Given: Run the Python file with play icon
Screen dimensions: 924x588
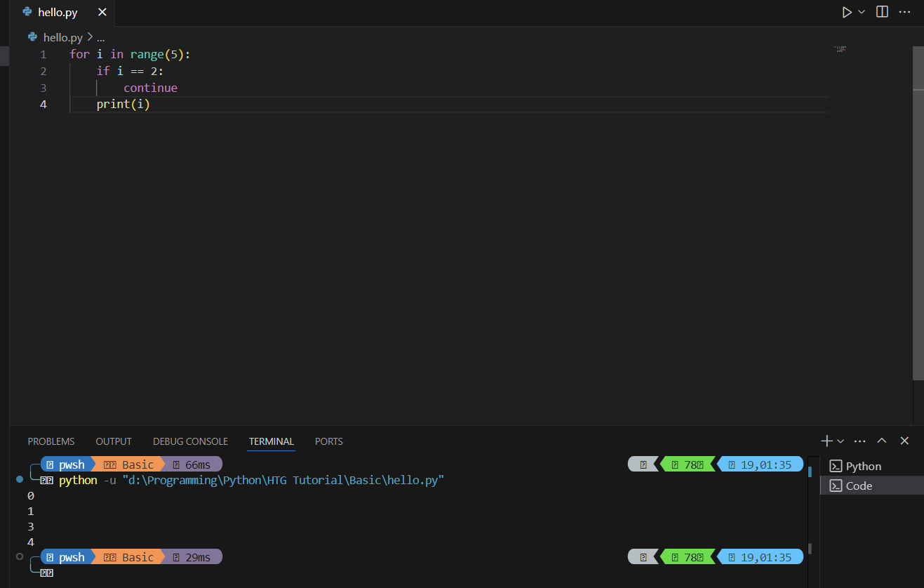Looking at the screenshot, I should [x=847, y=12].
